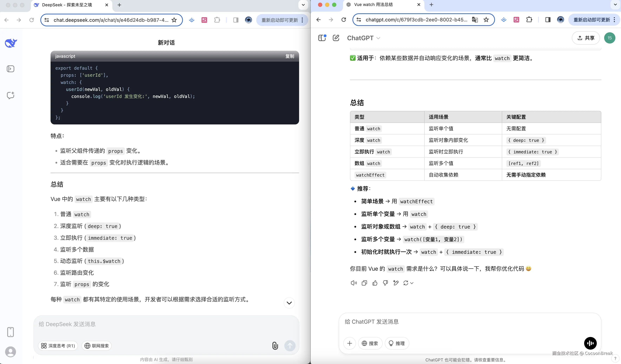
Task: Open the DeepSeek sidebar panel icon
Action: 10,69
